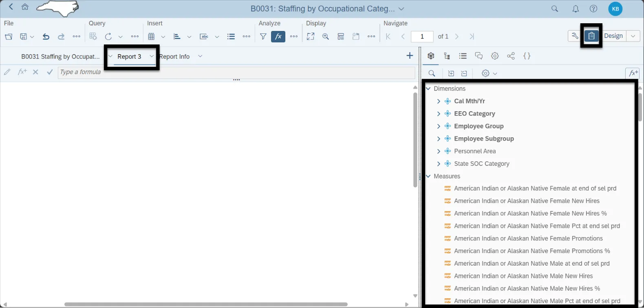Switch to the Report Info tab
644x308 pixels.
pyautogui.click(x=174, y=57)
